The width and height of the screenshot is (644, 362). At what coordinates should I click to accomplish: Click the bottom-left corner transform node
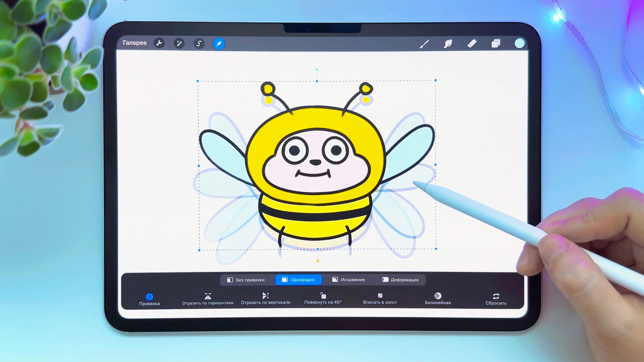tap(199, 250)
